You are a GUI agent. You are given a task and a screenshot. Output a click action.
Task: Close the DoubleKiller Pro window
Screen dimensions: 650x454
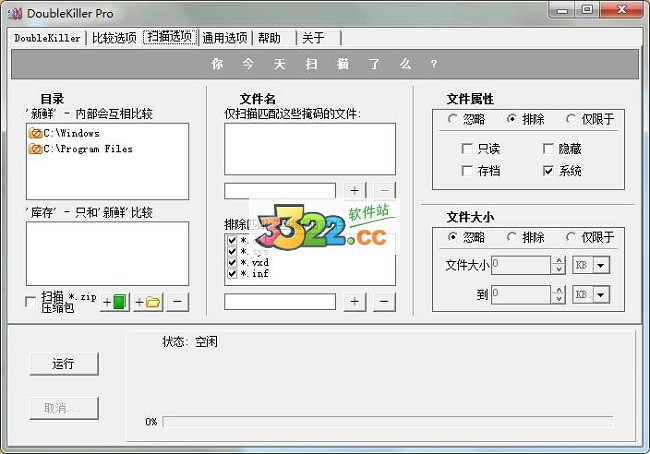point(621,10)
